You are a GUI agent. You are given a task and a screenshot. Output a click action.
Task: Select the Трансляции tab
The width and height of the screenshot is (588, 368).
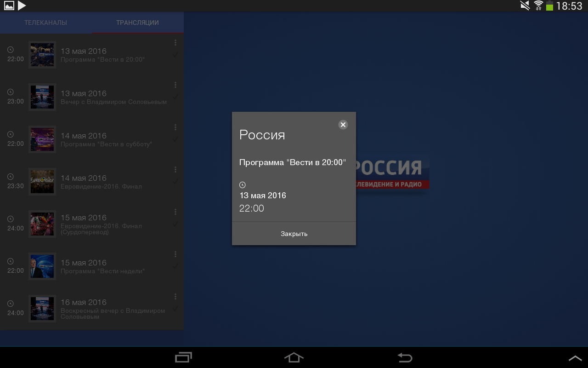[x=138, y=23]
